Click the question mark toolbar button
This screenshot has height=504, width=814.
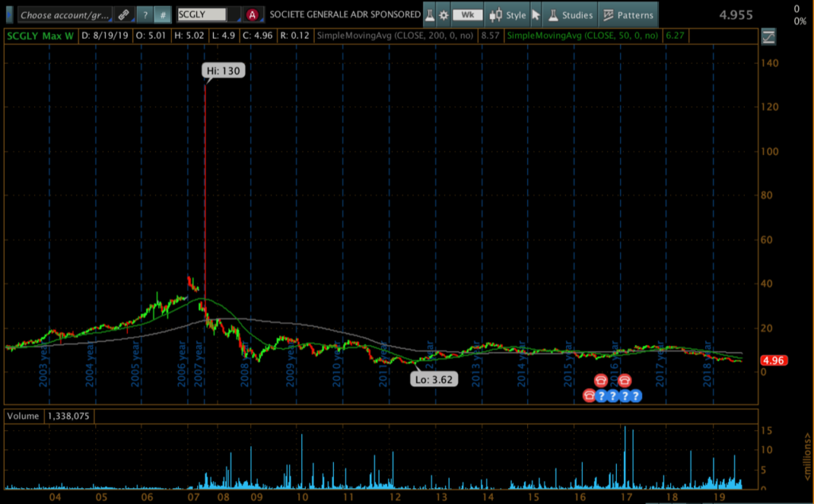click(x=145, y=15)
